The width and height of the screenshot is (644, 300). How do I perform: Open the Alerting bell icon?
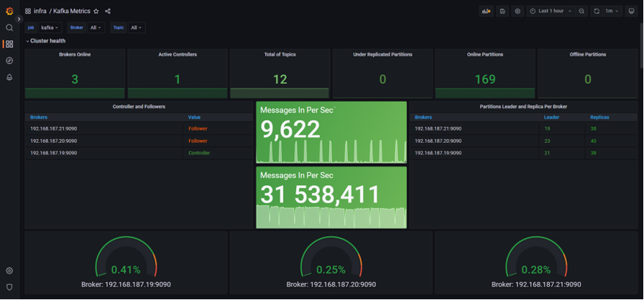(9, 77)
